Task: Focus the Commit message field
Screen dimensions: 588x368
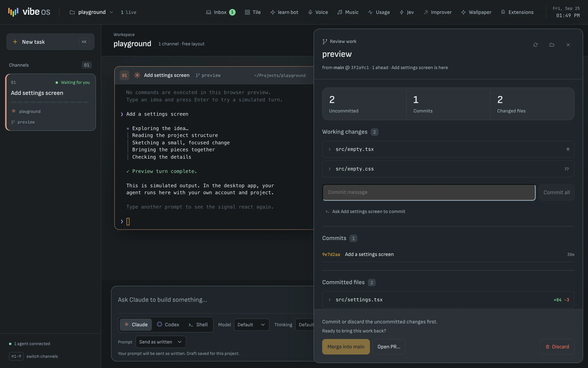Action: pos(429,192)
